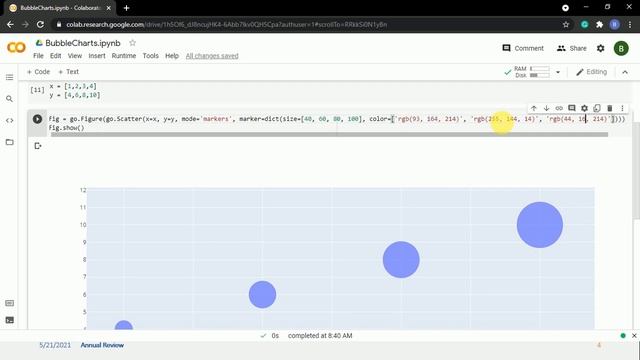Open the command palette icon in sidebar
The image size is (640, 360).
[x=9, y=303]
